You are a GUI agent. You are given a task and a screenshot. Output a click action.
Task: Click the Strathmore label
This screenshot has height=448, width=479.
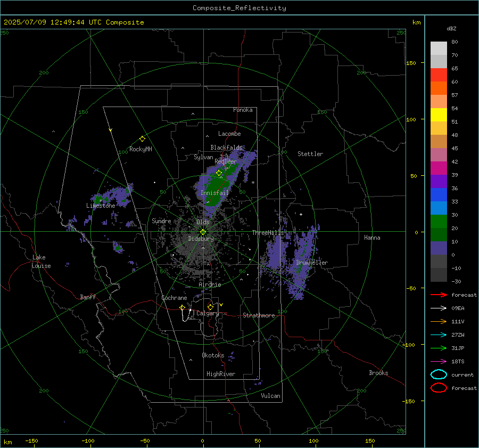click(x=259, y=315)
